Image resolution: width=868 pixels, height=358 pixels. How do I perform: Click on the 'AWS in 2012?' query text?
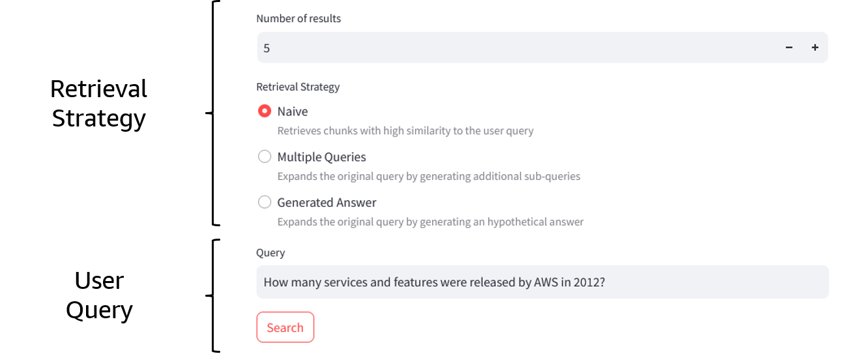pos(570,282)
